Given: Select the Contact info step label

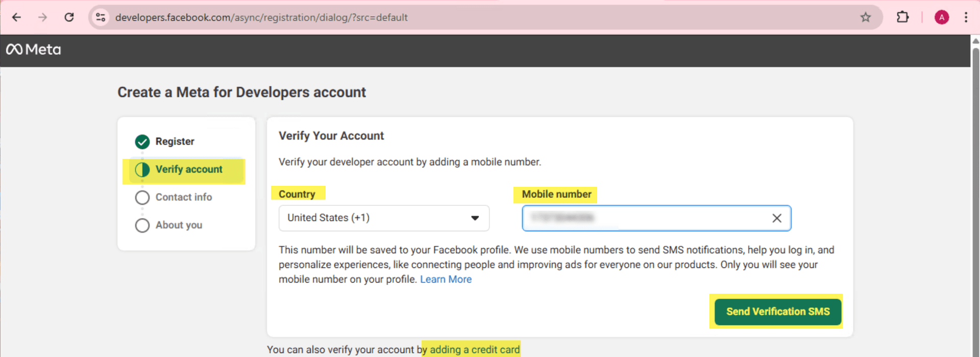Looking at the screenshot, I should (x=184, y=197).
